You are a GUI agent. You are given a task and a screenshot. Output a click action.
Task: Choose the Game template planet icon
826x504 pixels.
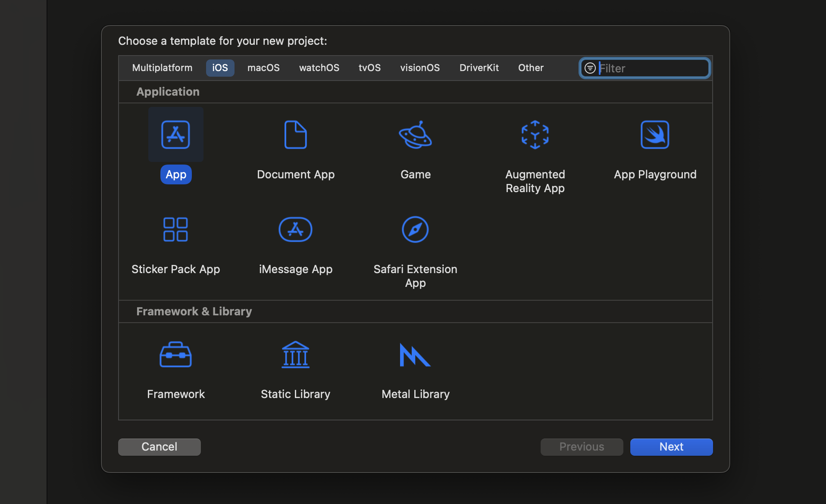coord(415,135)
